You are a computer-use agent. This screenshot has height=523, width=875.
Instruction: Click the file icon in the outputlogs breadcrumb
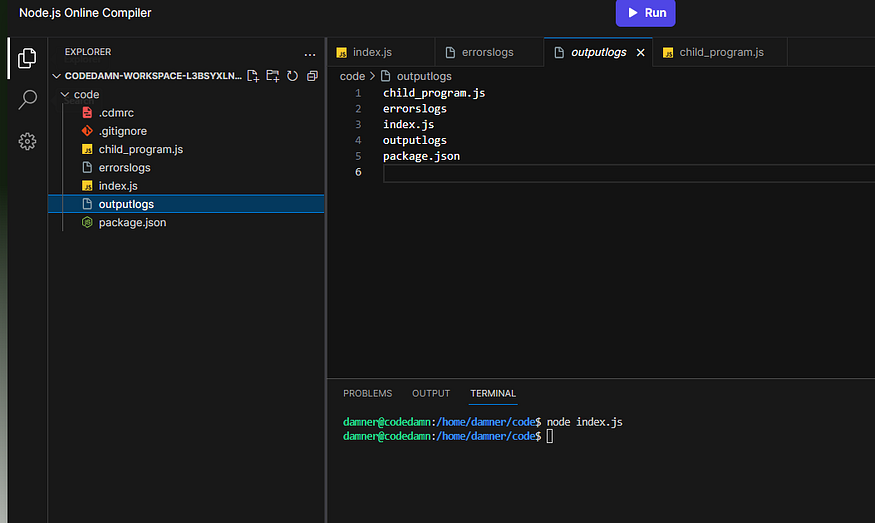386,76
